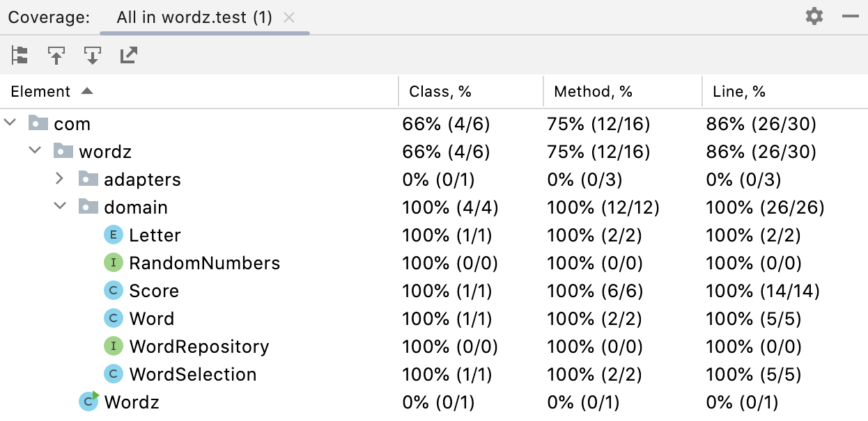Select the Score class row
Viewport: 868px width, 421px height.
click(x=434, y=291)
